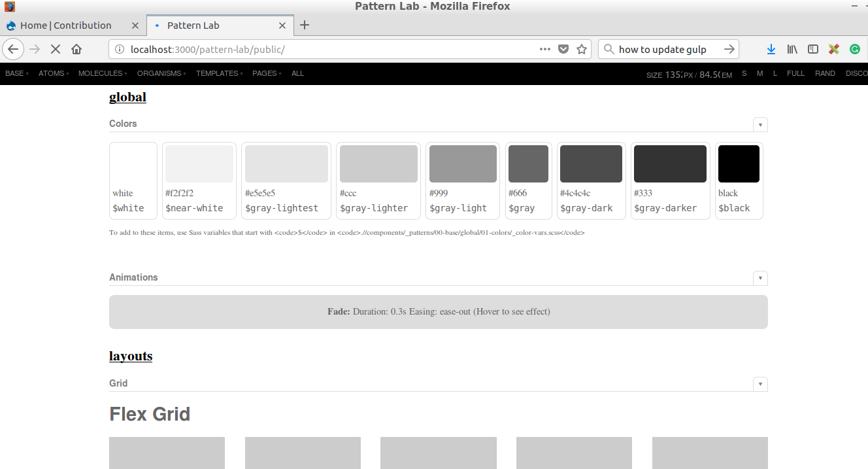Open the MOLECULES navigation menu
The width and height of the screenshot is (868, 469).
pos(100,73)
